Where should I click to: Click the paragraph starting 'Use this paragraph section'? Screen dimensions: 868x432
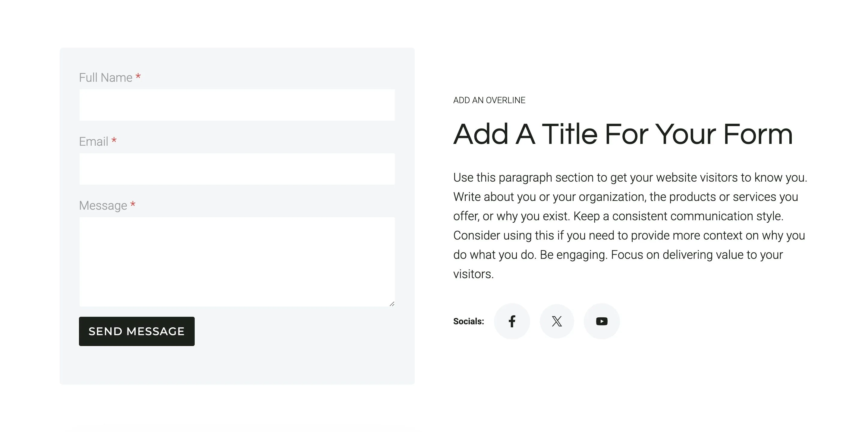point(630,226)
